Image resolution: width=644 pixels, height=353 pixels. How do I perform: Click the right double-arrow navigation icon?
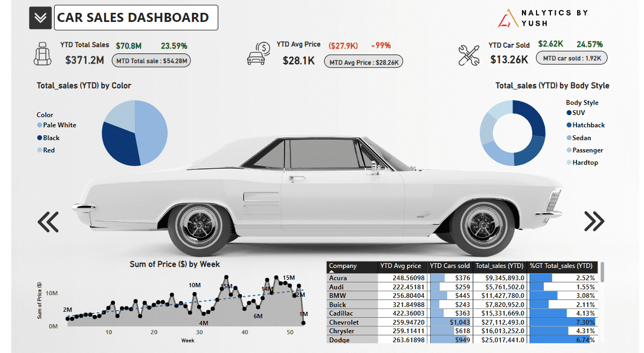594,221
